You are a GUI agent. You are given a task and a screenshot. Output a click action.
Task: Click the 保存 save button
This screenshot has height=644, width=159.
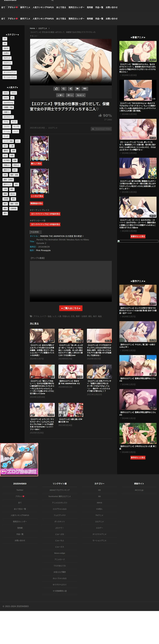(85, 89)
